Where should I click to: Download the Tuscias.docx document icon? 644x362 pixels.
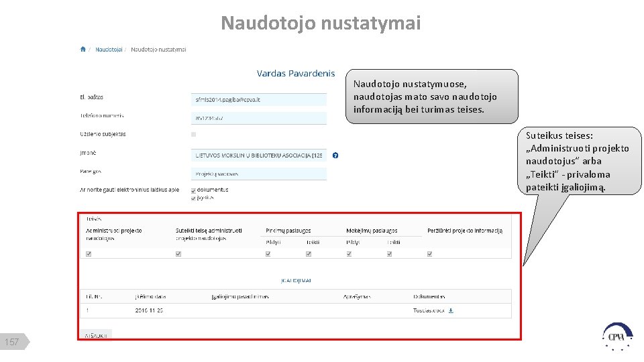(x=451, y=310)
